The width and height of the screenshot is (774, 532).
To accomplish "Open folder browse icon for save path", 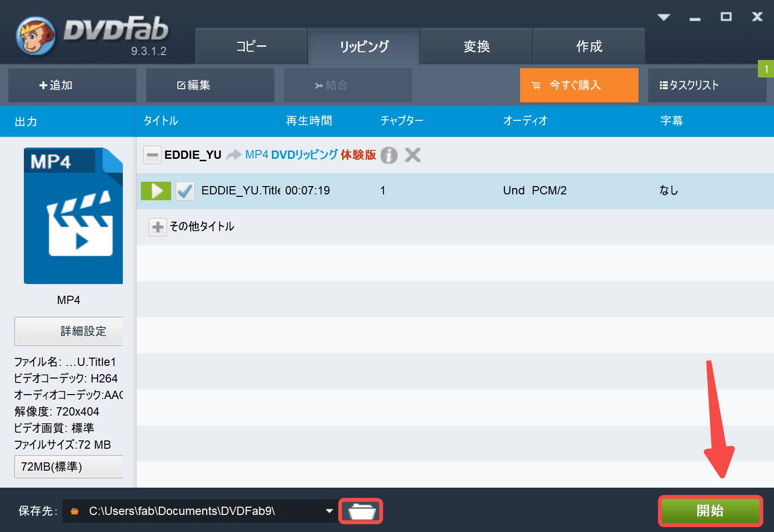I will point(361,511).
